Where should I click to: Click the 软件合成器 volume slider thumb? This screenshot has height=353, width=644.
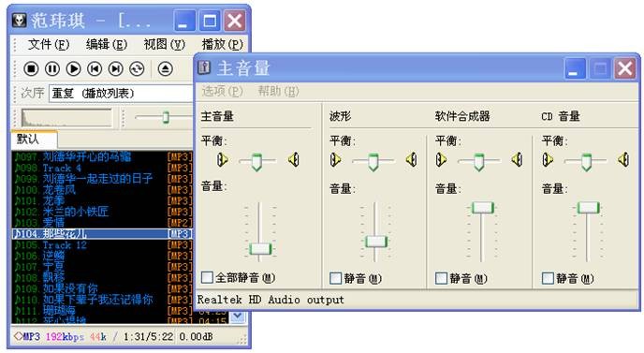click(x=482, y=208)
